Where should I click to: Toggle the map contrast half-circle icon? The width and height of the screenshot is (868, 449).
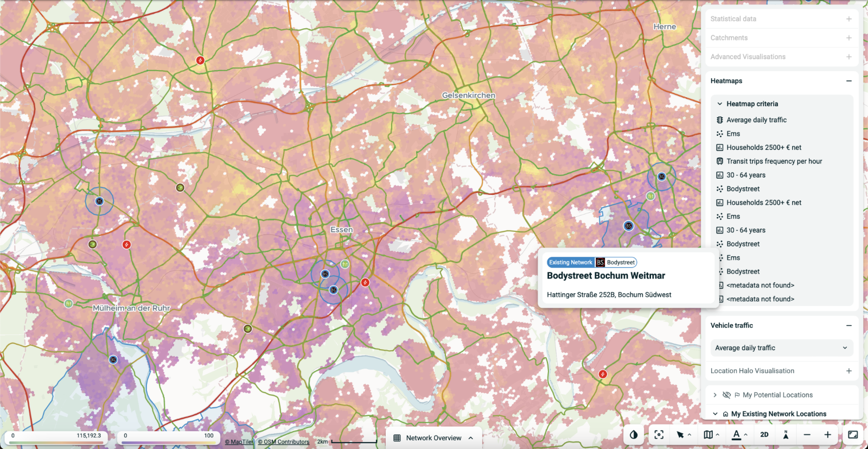click(x=634, y=435)
